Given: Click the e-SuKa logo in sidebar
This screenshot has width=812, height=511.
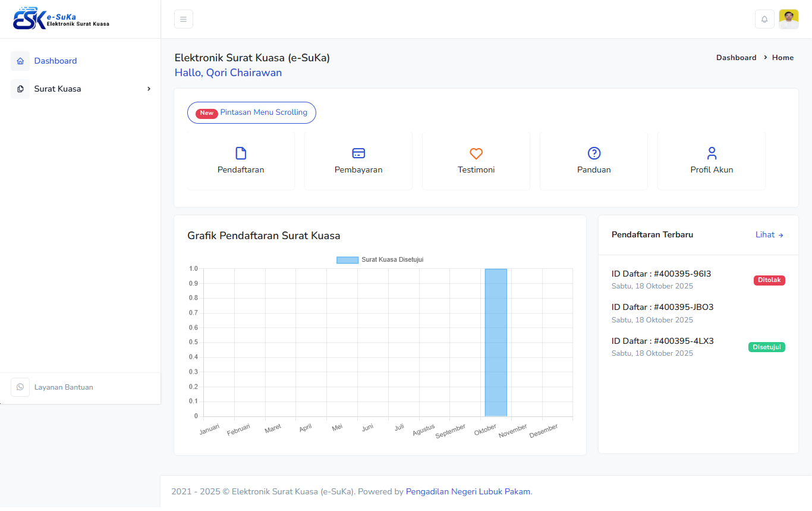Looking at the screenshot, I should point(61,19).
